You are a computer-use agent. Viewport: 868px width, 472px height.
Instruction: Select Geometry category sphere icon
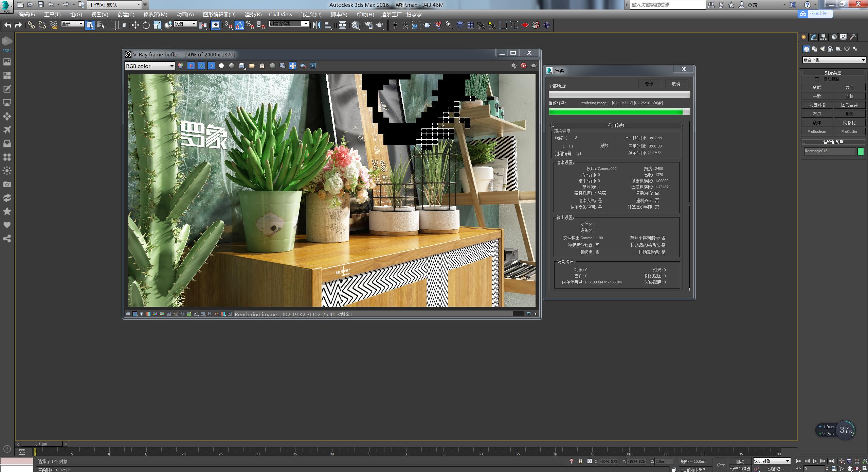(806, 49)
